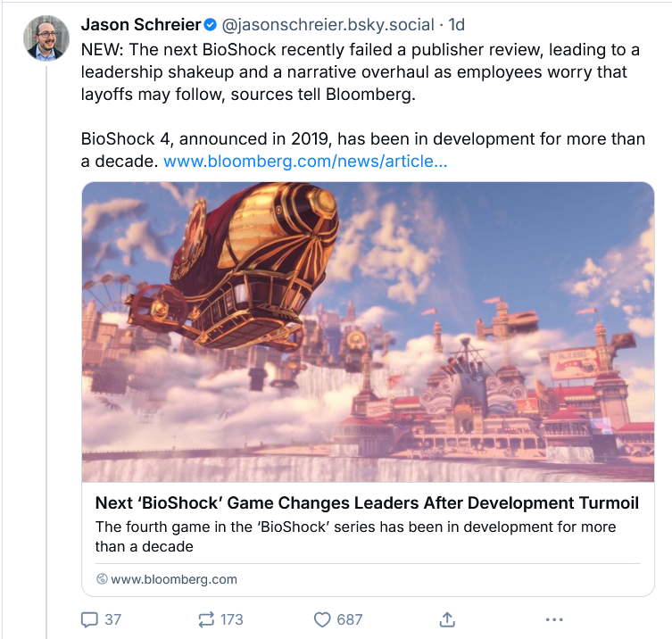This screenshot has height=639, width=672.
Task: Open 'Next BioShock Game Changes Leaders' headline
Action: coord(367,503)
